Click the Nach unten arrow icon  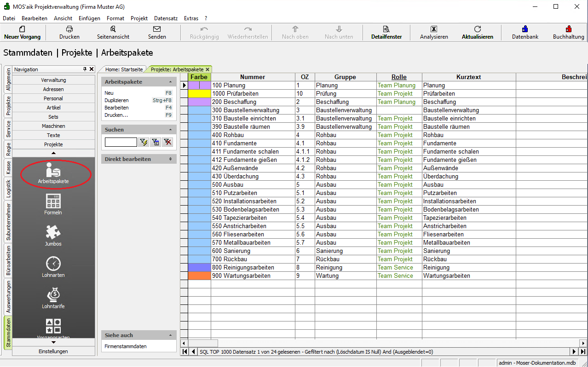pyautogui.click(x=339, y=29)
